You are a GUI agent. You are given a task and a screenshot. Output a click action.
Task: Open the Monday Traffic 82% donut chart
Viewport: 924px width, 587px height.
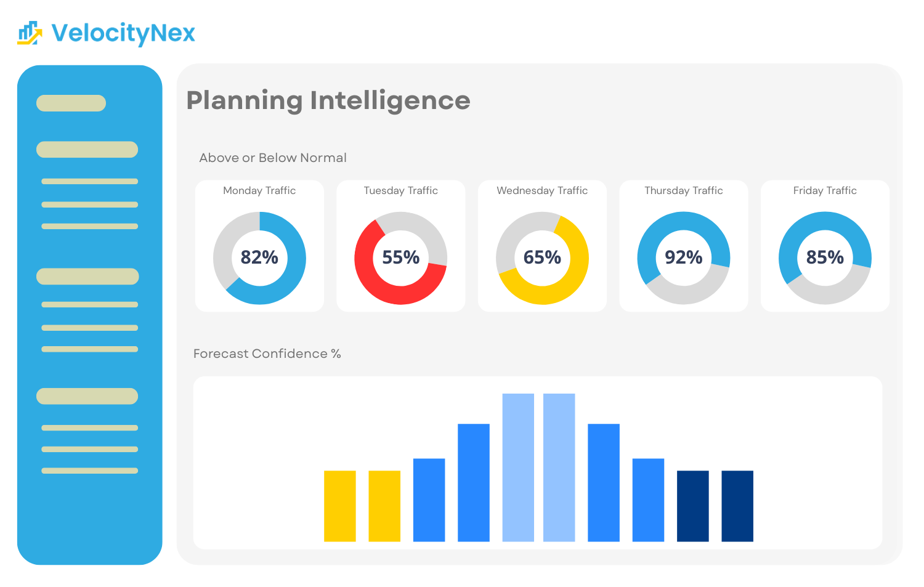click(259, 257)
